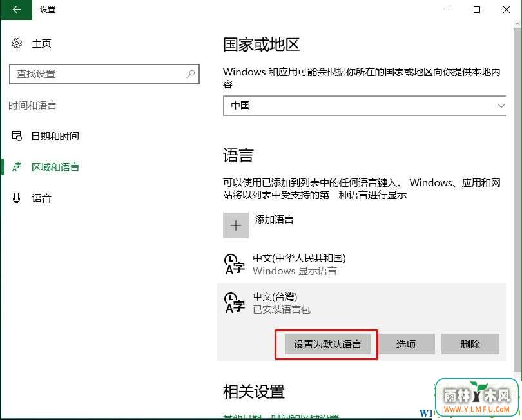The image size is (522, 420).
Task: Click icon beside 中文(中华人民共和国)
Action: [235, 265]
